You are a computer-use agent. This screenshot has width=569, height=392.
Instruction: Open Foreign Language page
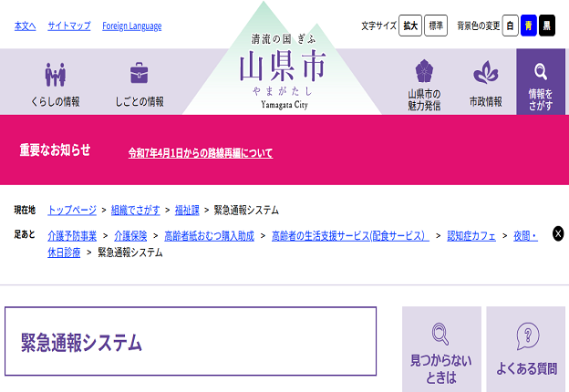[x=131, y=26]
